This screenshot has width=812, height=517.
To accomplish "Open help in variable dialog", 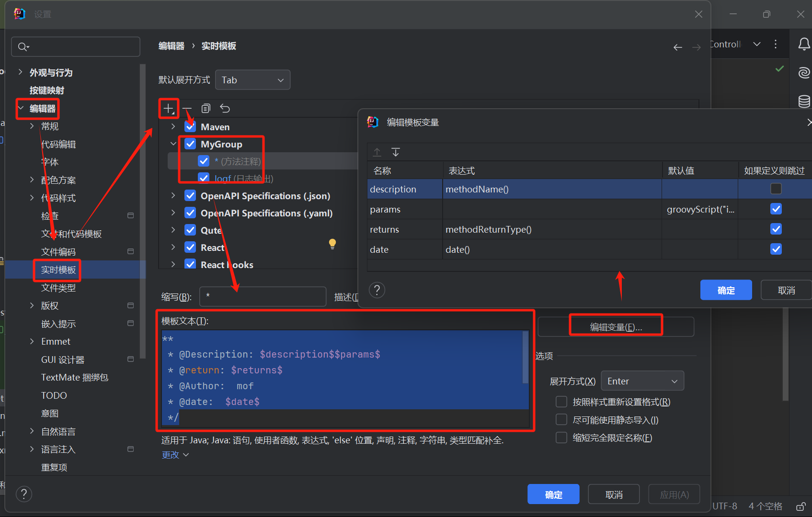I will coord(377,290).
